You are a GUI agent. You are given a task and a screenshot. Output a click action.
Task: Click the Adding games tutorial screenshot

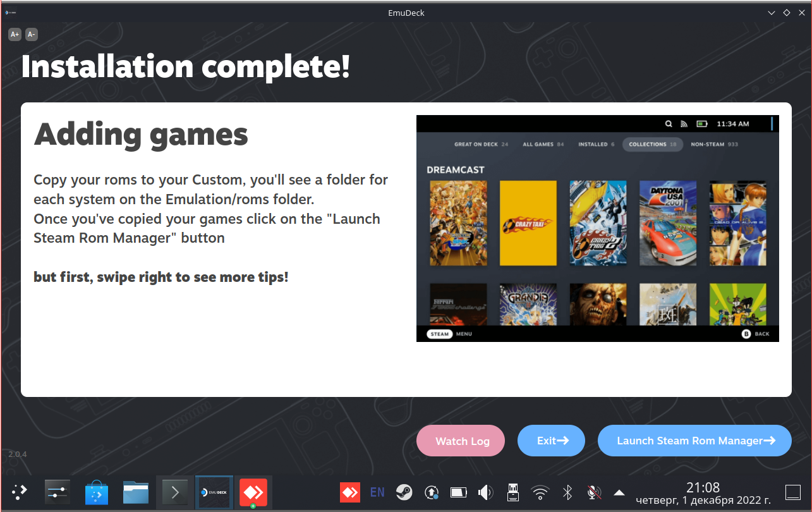tap(598, 228)
